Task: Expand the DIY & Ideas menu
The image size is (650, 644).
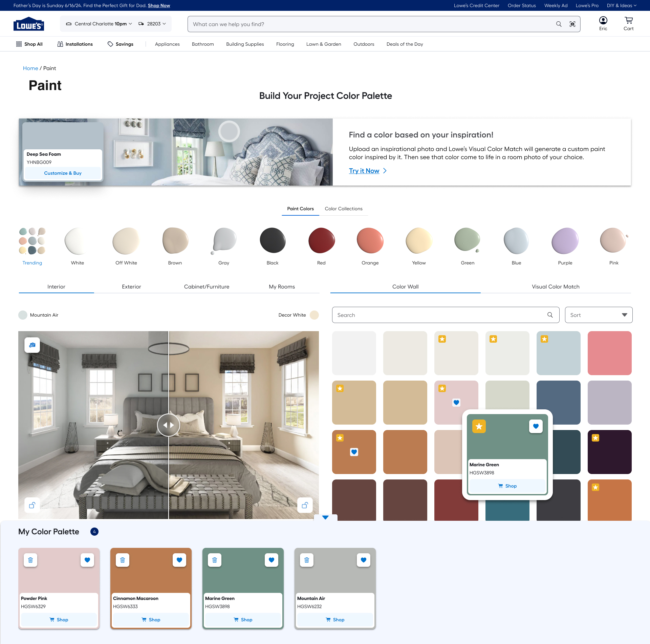Action: [x=622, y=5]
